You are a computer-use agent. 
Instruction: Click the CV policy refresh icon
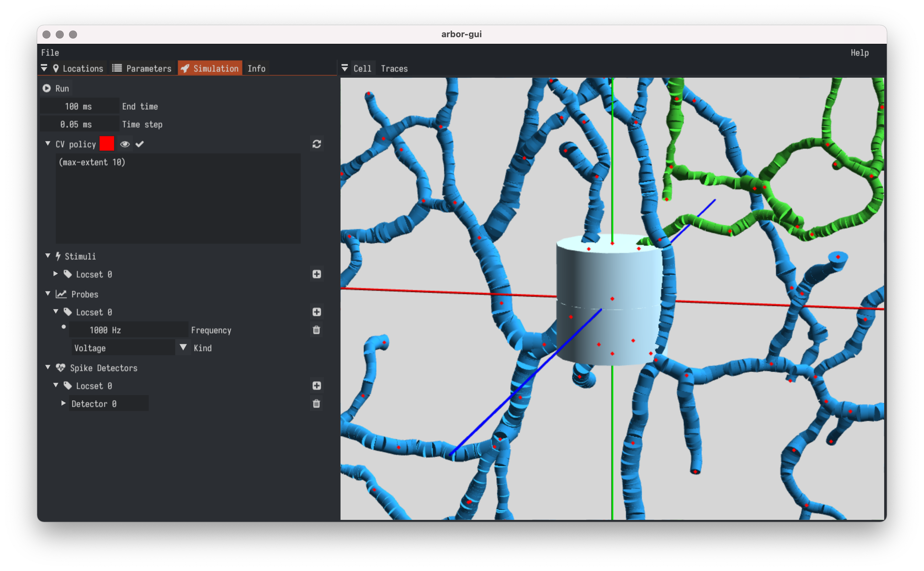316,144
